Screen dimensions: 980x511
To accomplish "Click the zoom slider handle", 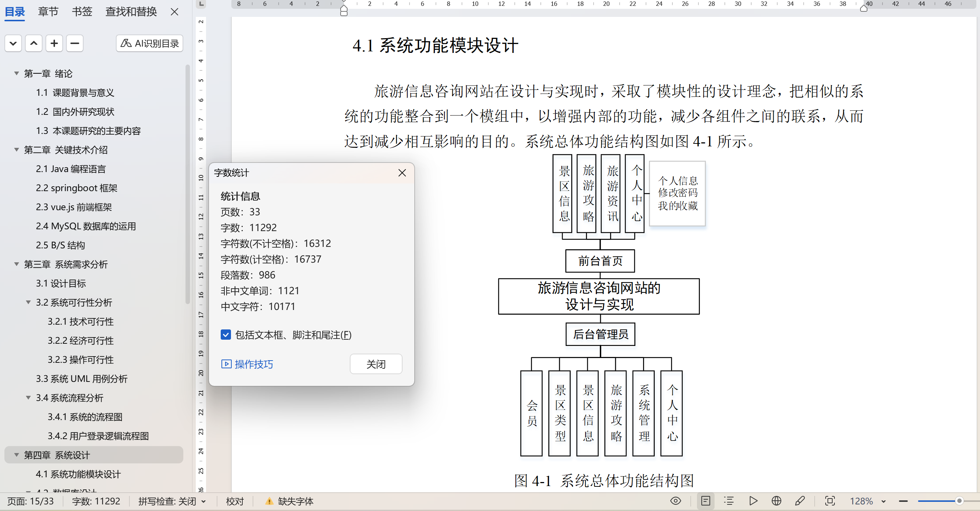I will [x=959, y=501].
